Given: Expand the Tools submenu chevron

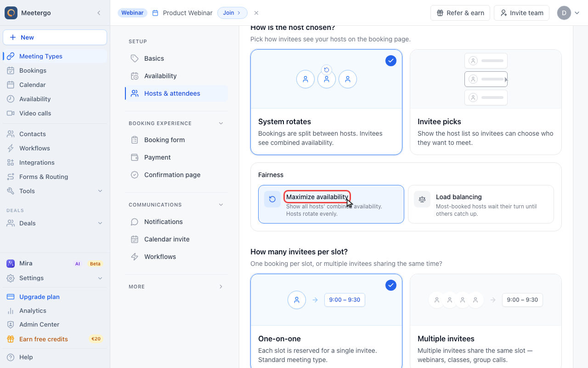Looking at the screenshot, I should (x=100, y=191).
